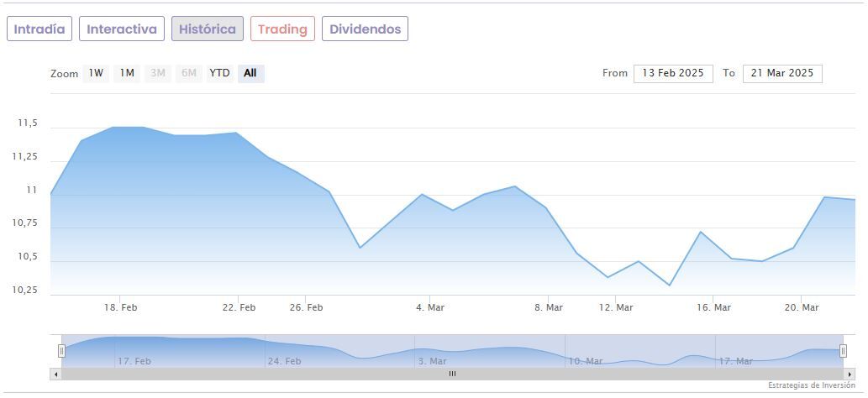Click the From date field

point(673,73)
